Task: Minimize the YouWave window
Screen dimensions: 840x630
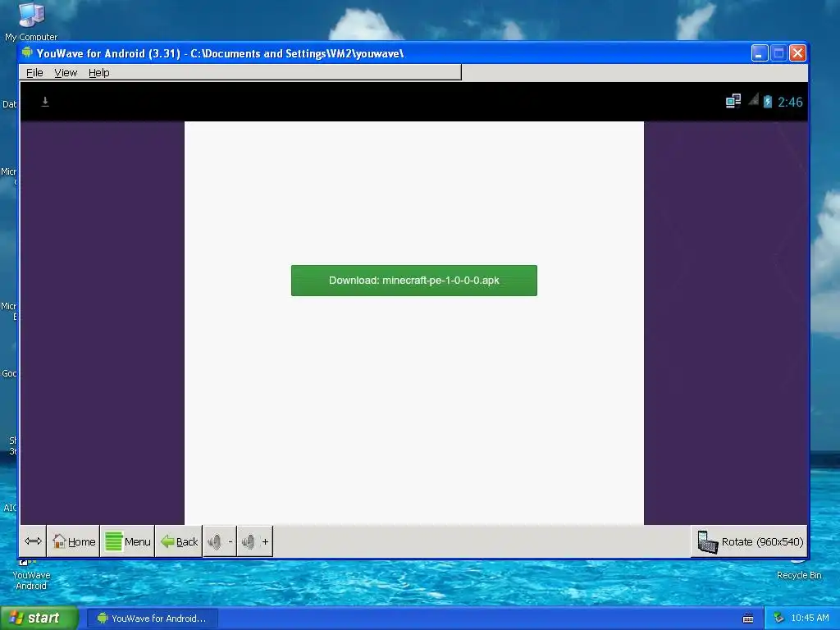Action: 760,53
